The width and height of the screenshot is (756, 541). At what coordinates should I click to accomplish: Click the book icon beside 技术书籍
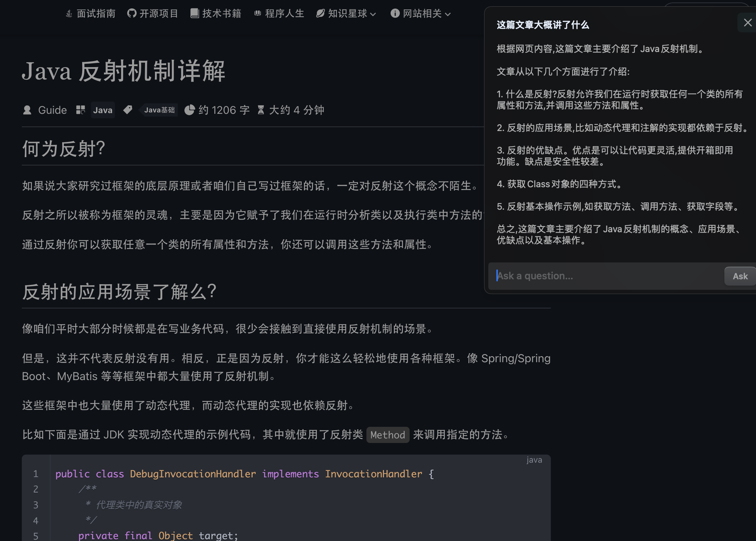(x=194, y=14)
